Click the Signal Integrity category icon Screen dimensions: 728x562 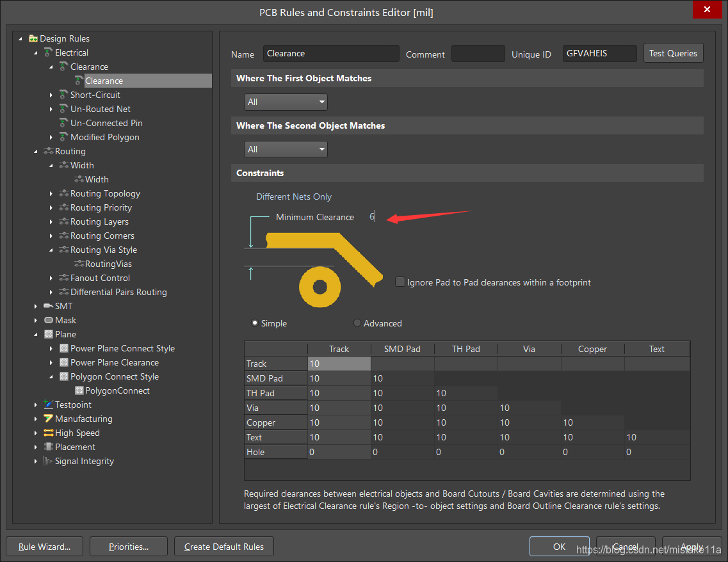[49, 462]
